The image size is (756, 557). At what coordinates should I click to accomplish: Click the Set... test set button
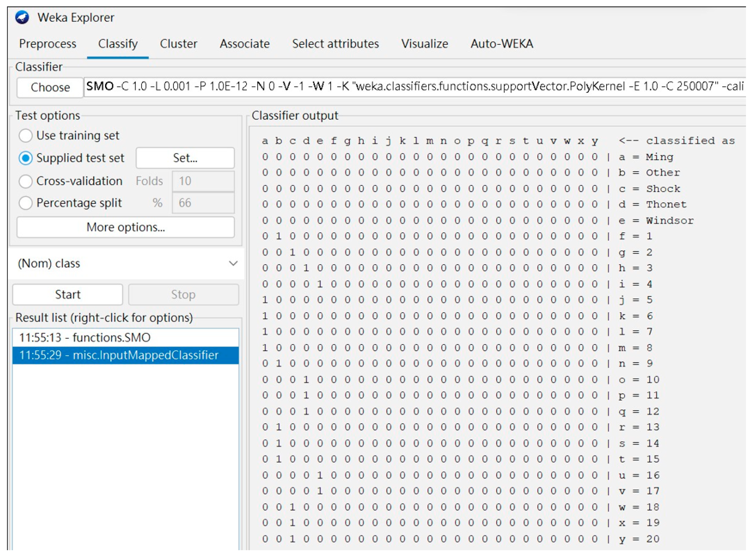pos(185,158)
